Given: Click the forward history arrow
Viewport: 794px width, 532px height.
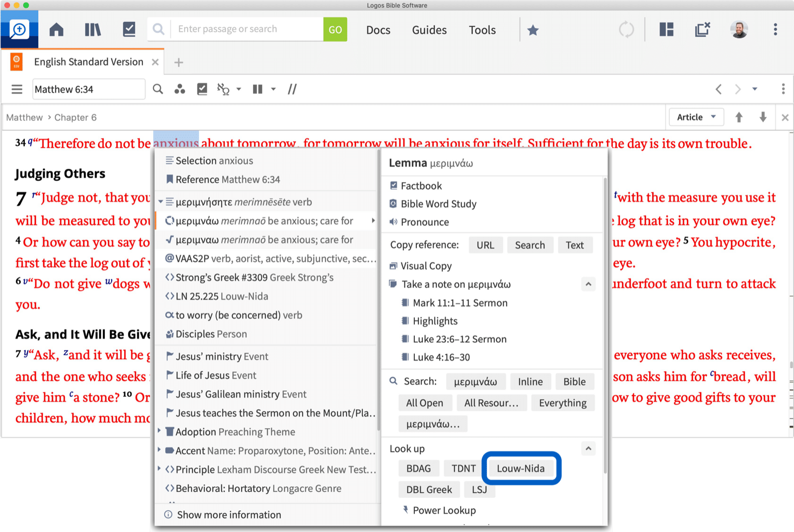Looking at the screenshot, I should tap(737, 89).
